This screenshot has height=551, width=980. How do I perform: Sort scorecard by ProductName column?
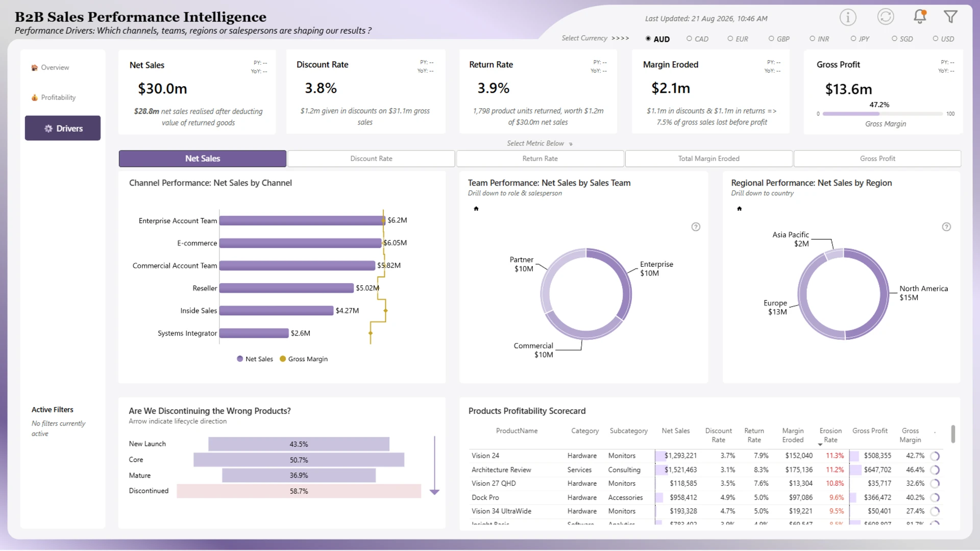517,431
